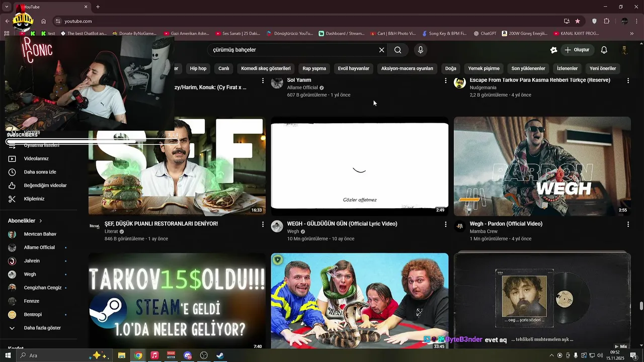644x362 pixels.
Task: Show more bookmarks with the overflow chevron
Action: (632, 34)
